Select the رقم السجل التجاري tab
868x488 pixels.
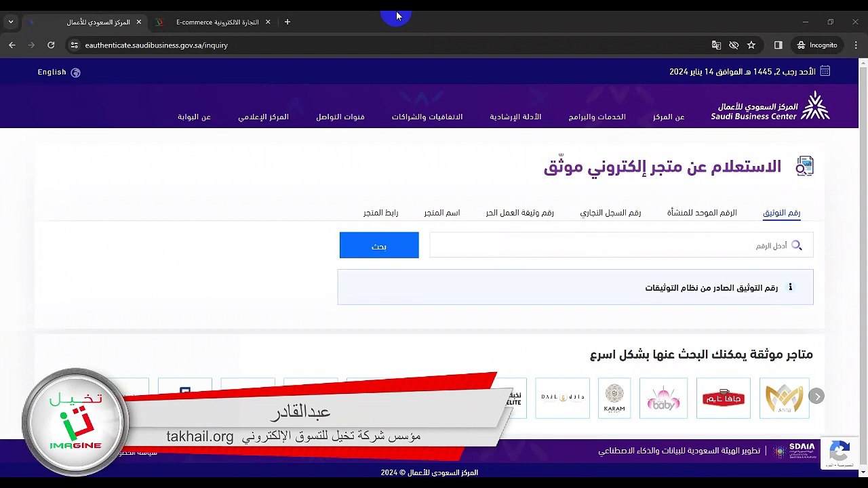[x=610, y=213]
